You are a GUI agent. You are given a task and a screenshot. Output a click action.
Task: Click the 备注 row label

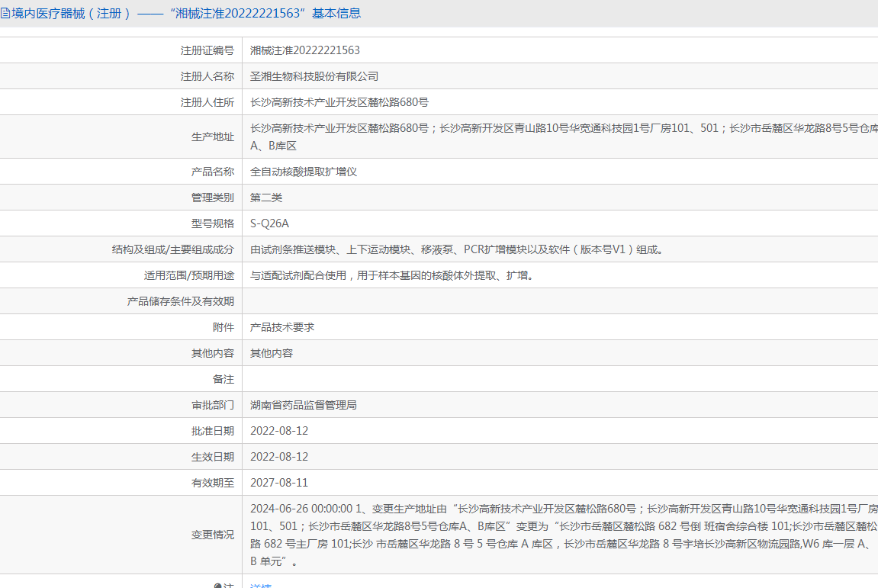(224, 379)
